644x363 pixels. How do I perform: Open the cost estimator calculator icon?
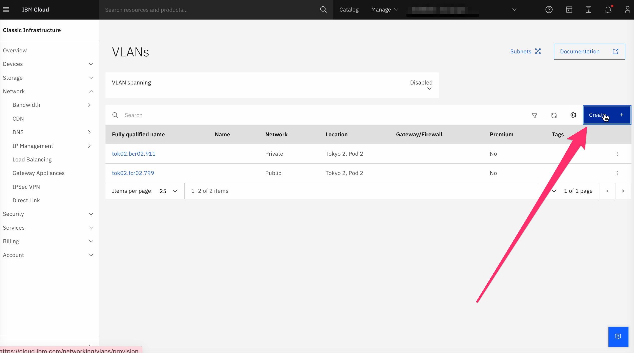(x=588, y=10)
